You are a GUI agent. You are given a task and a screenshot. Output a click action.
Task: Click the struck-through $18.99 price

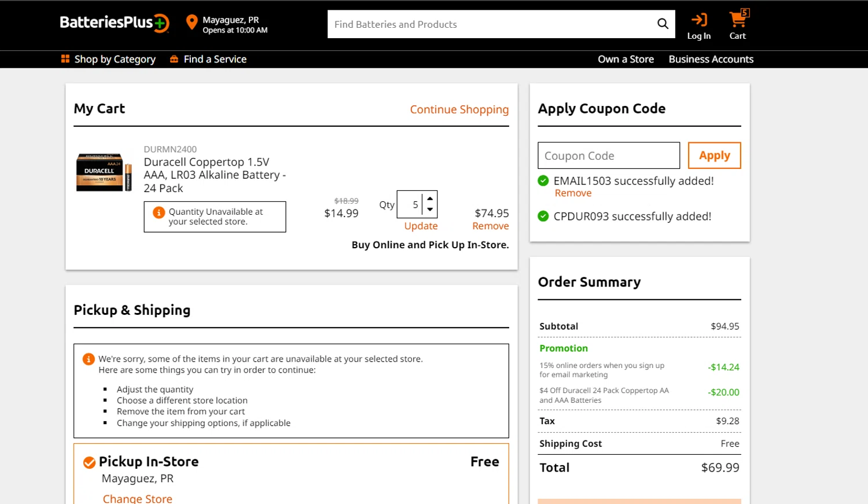[x=347, y=201]
